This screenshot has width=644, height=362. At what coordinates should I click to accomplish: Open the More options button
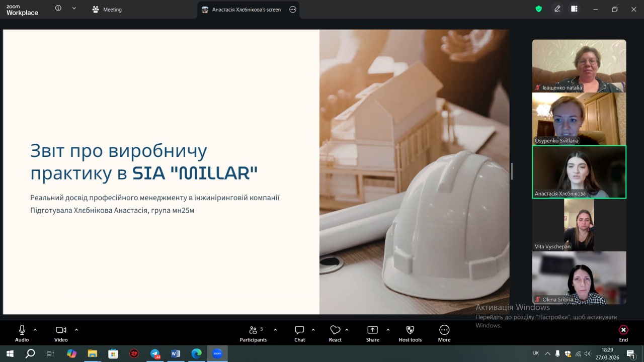[x=444, y=333]
